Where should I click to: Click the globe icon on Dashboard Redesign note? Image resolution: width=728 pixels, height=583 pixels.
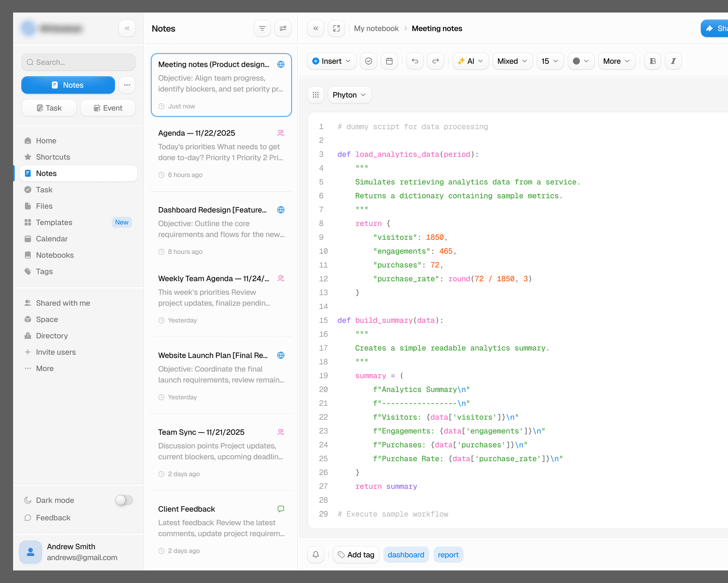[x=281, y=210]
